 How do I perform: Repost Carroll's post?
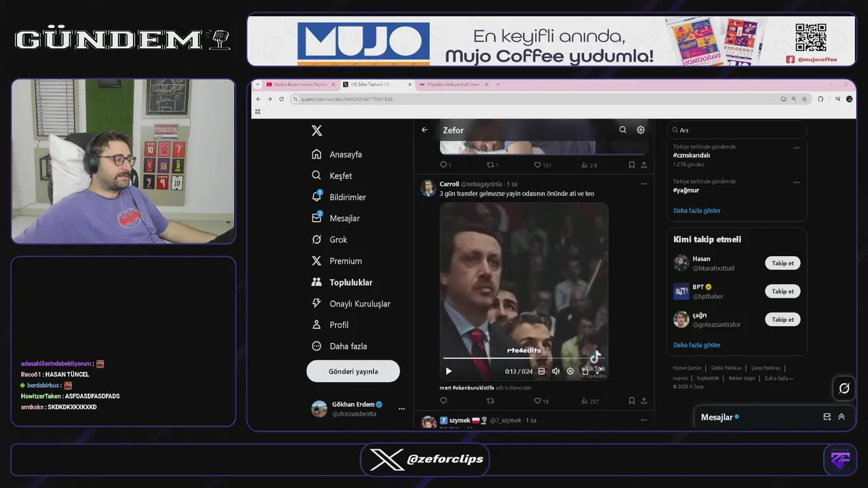tap(490, 401)
